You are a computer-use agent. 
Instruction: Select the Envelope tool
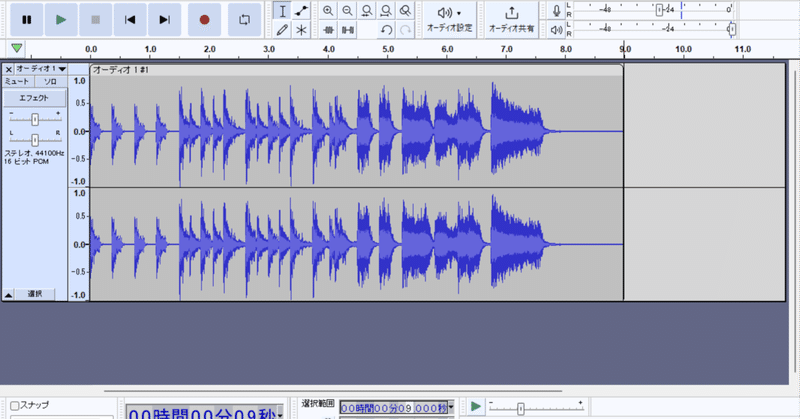pos(301,11)
